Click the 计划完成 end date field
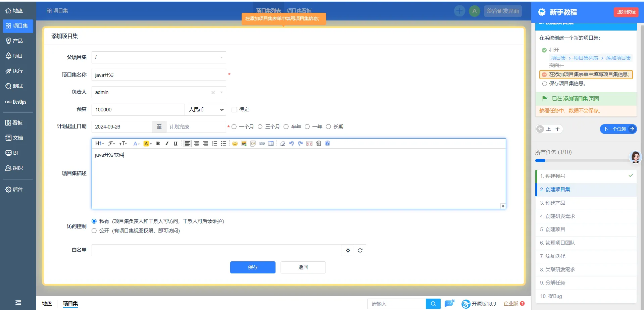 (x=196, y=127)
